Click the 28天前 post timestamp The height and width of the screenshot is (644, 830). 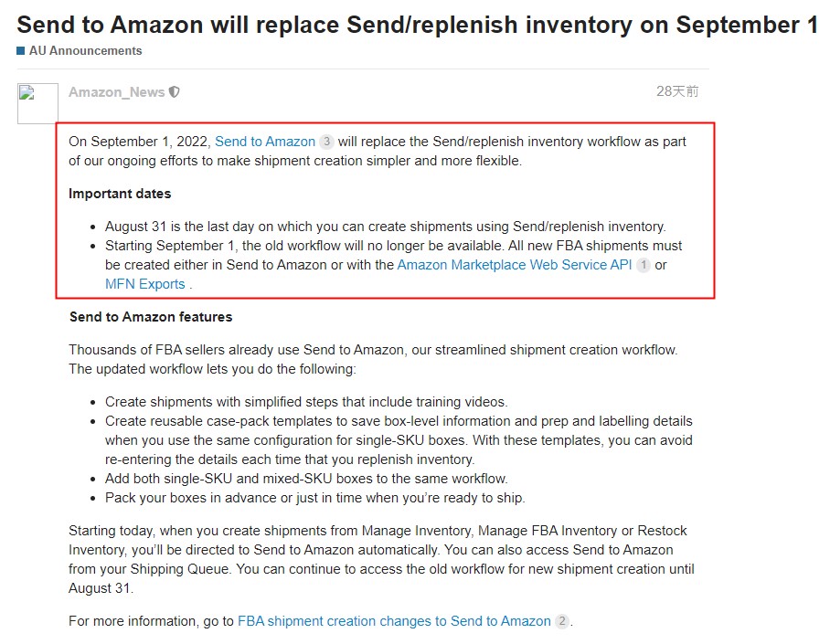677,91
